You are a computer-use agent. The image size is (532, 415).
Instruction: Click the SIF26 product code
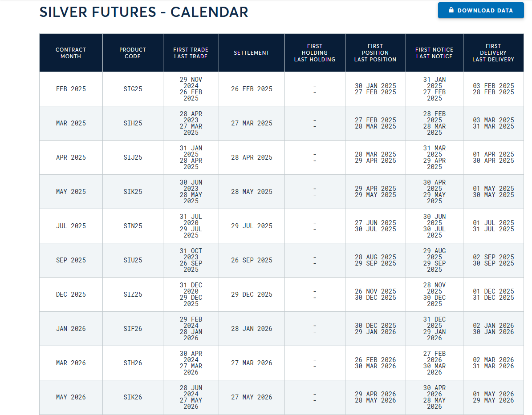[x=133, y=329]
